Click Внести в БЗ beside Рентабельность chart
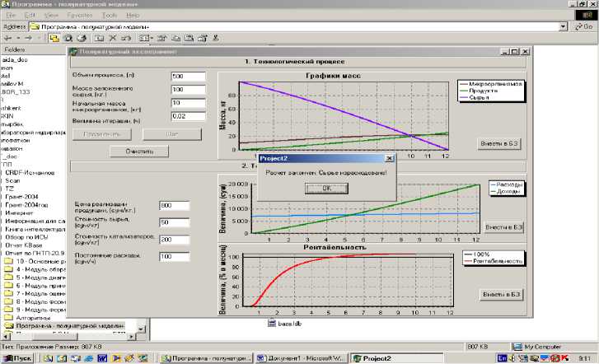The image size is (599, 364). click(503, 294)
